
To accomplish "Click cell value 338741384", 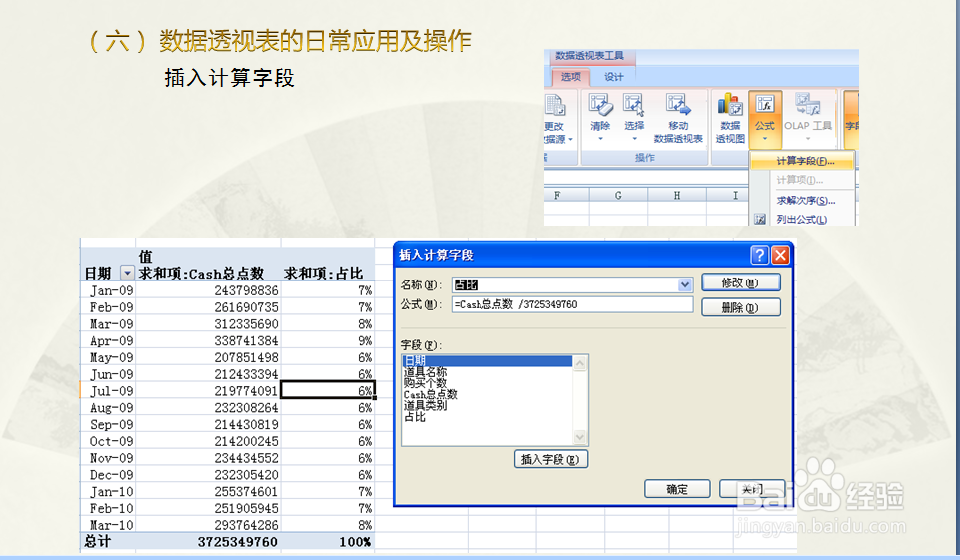I will 246,341.
